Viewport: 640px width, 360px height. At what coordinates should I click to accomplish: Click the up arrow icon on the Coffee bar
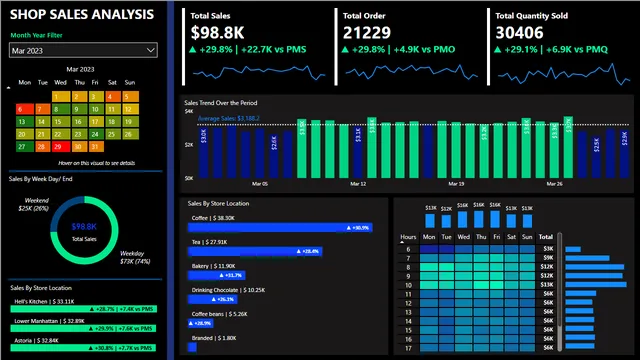click(x=349, y=228)
